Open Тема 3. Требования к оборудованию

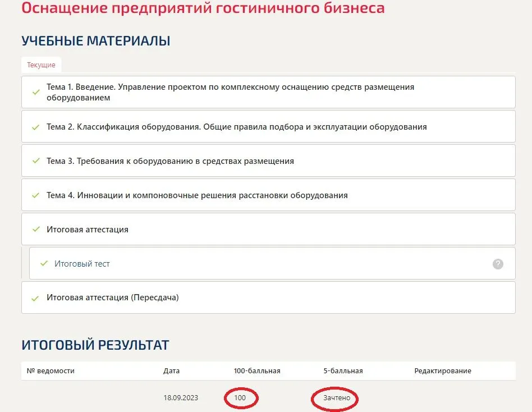[x=170, y=161]
